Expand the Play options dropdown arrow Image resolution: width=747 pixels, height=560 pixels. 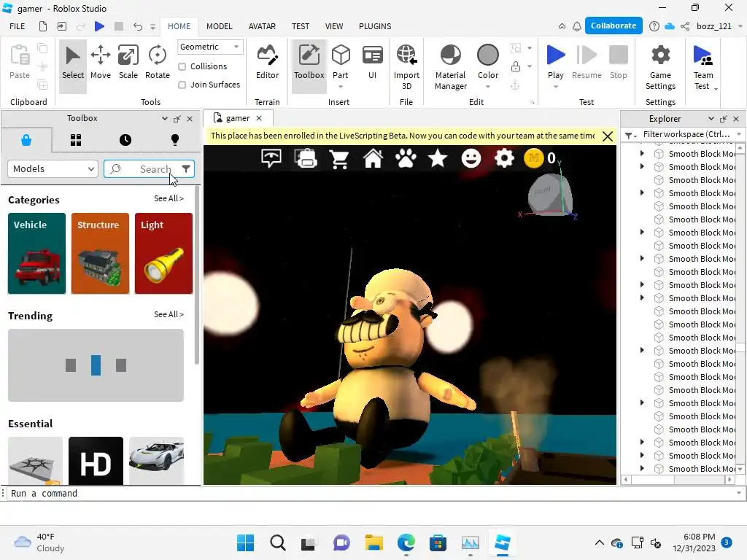[555, 87]
